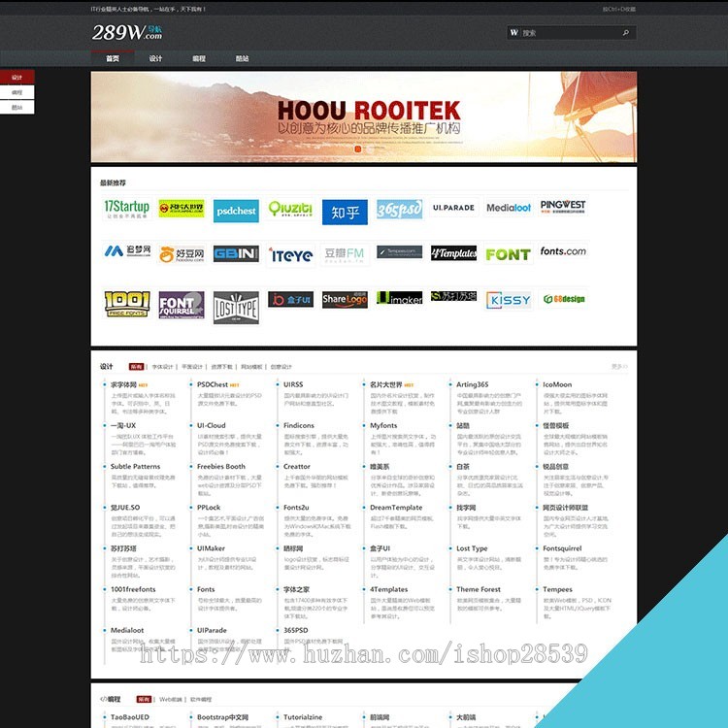Open the Medialoot logo in 最新推荐
The width and height of the screenshot is (728, 728).
tap(509, 208)
